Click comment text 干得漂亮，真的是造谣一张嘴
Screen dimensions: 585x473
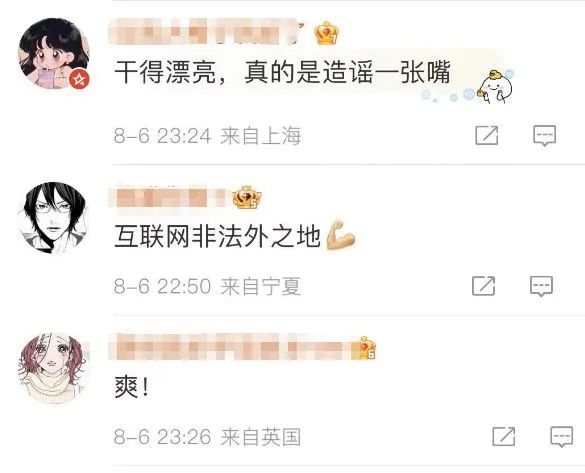pos(282,72)
